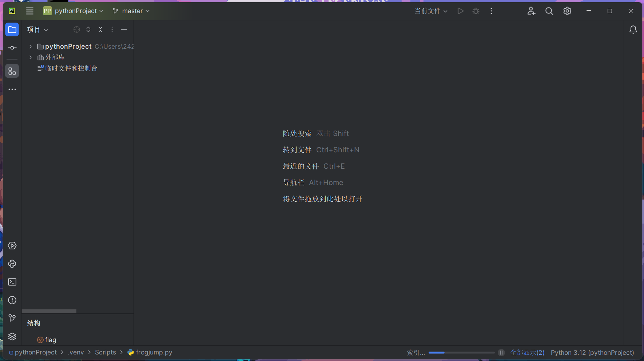The image size is (644, 361).
Task: Click the 最近的文件 hint text
Action: [x=301, y=166]
